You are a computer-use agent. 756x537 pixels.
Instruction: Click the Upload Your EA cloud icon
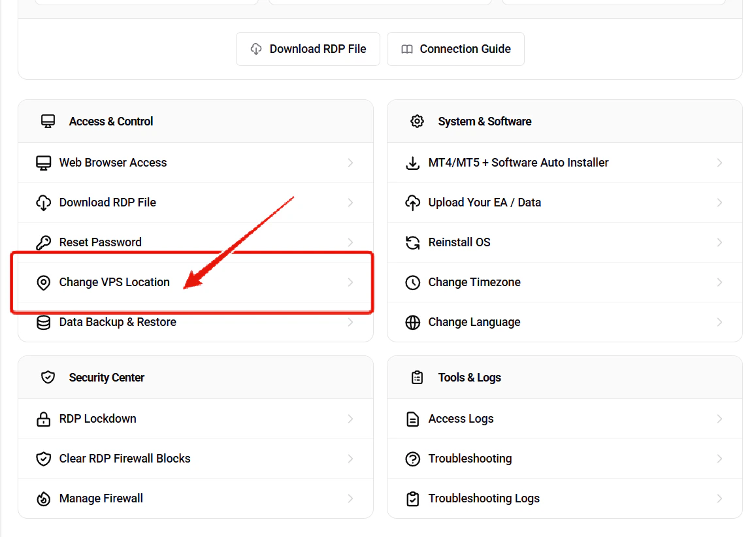click(x=412, y=203)
